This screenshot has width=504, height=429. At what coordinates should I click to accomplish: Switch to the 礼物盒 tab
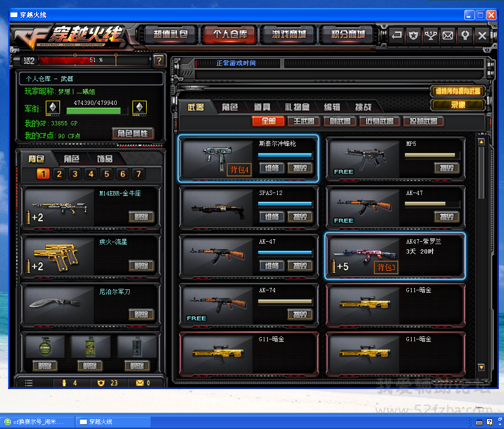pos(297,107)
